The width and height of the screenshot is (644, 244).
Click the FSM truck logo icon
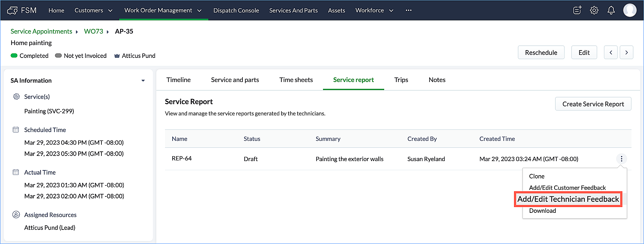12,10
